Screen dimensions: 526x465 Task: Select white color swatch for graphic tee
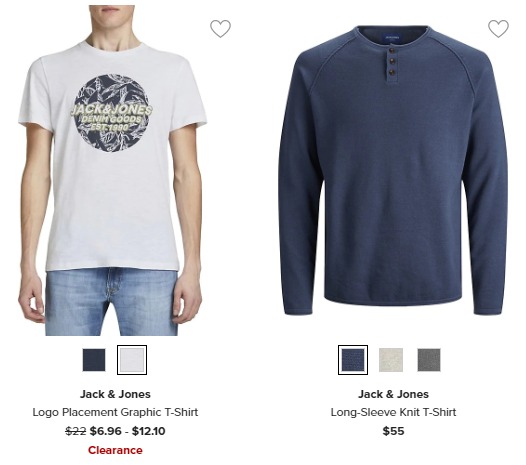click(132, 360)
